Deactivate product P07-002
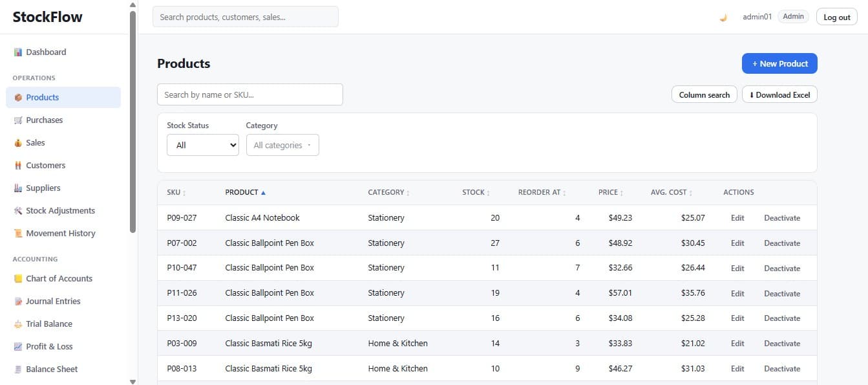Screen dimensions: 868x385 pos(782,243)
